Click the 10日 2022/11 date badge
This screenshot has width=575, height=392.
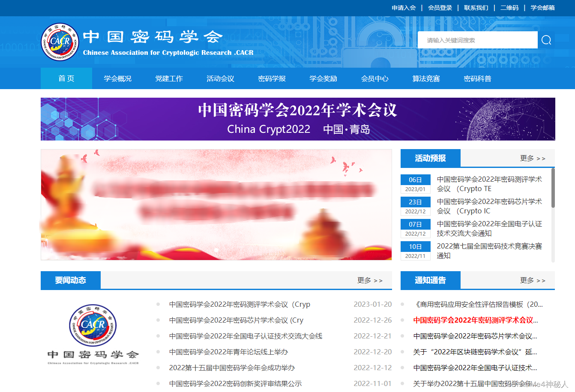click(416, 251)
